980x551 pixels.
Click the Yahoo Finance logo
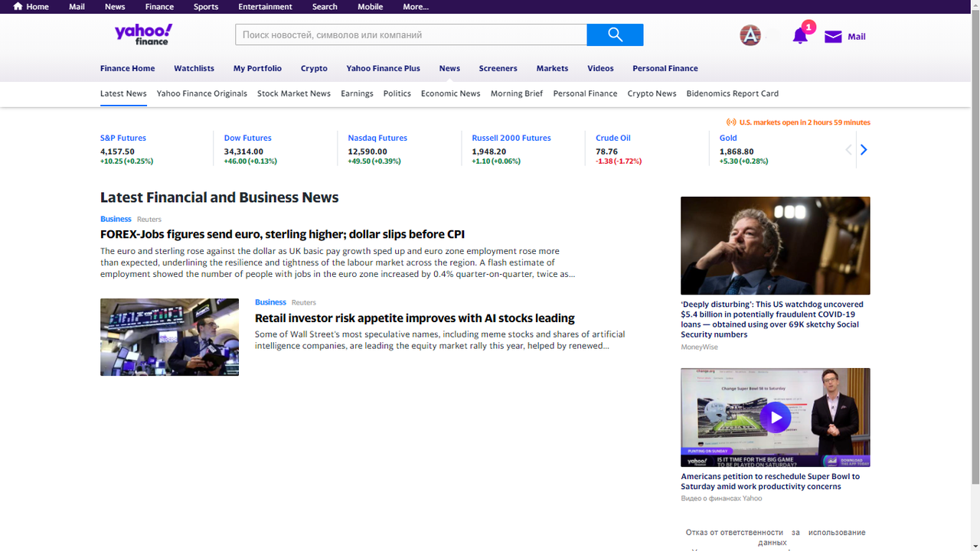(143, 34)
